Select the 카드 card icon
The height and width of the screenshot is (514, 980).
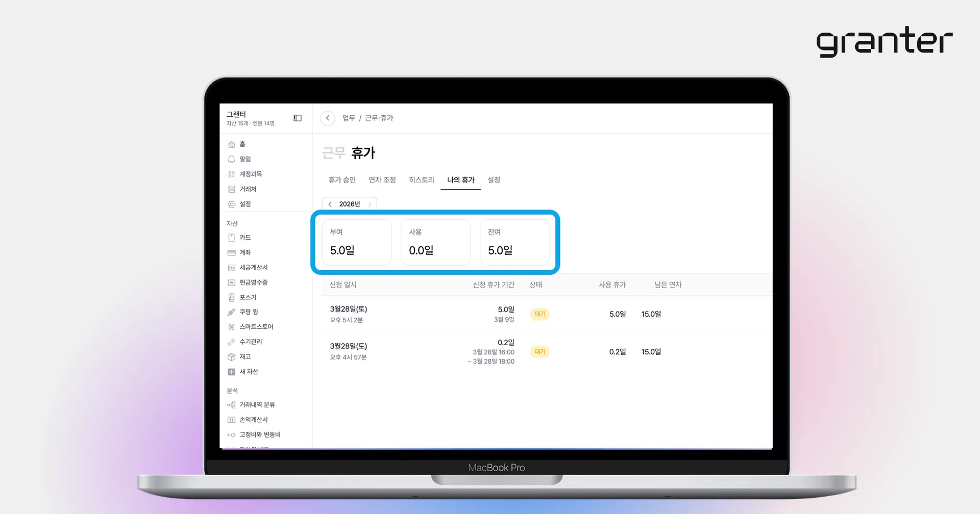coord(231,238)
